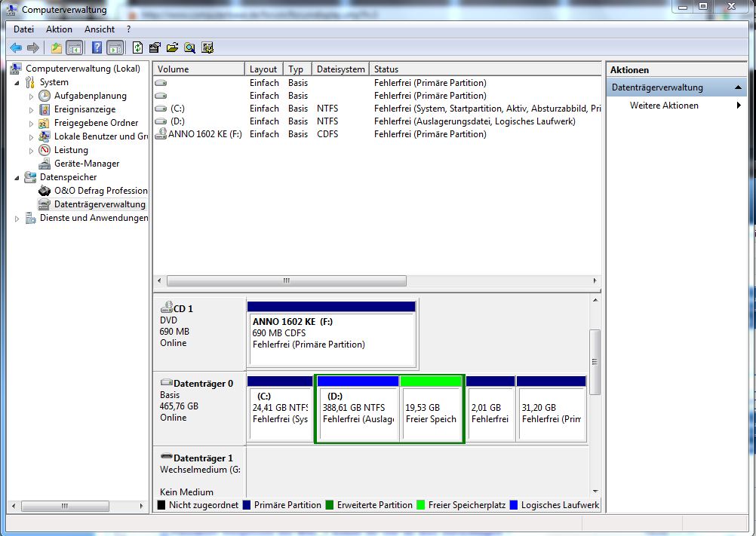The width and height of the screenshot is (756, 536).
Task: Select the ANNO 1602 KE (F:) partition block
Action: coord(331,334)
